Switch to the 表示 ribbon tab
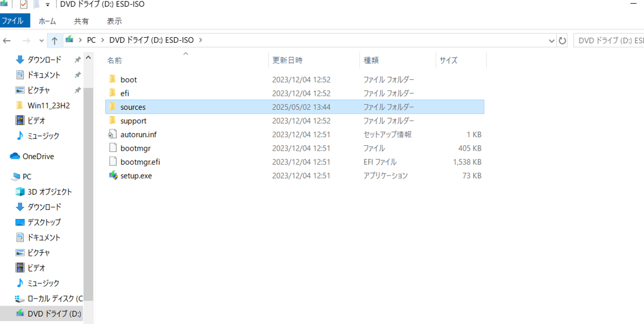 (114, 21)
